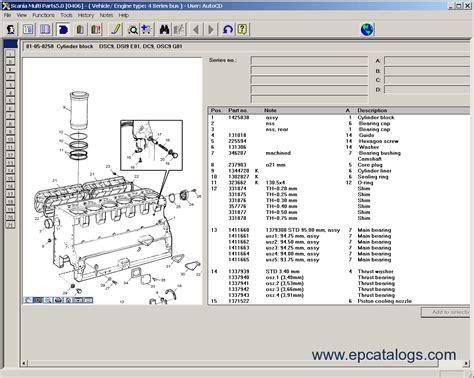The image size is (474, 378).
Task: Open the Functions menu
Action: pyautogui.click(x=43, y=15)
